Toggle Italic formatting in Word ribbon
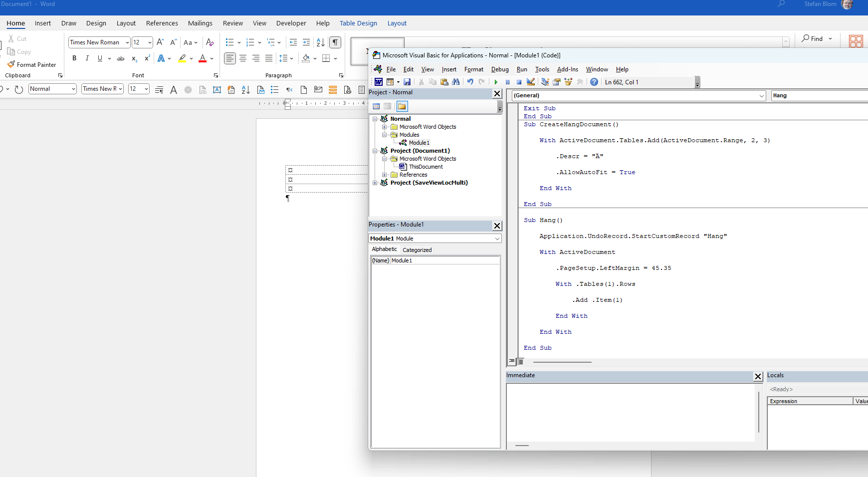 point(87,58)
